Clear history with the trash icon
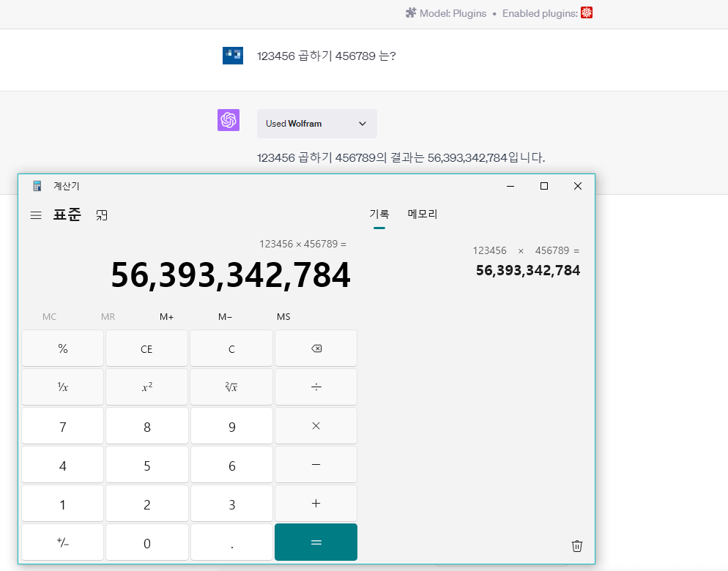Screen dimensions: 728x571 pyautogui.click(x=577, y=546)
